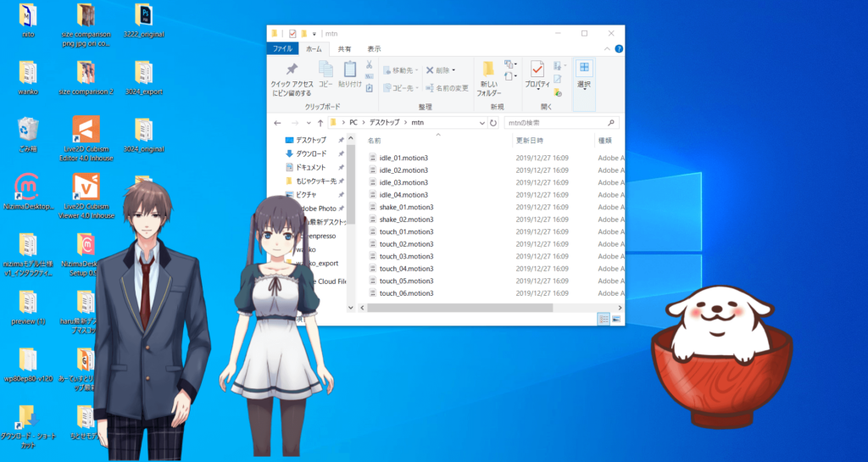
Task: Select the nito folder on desktop
Action: tap(28, 20)
